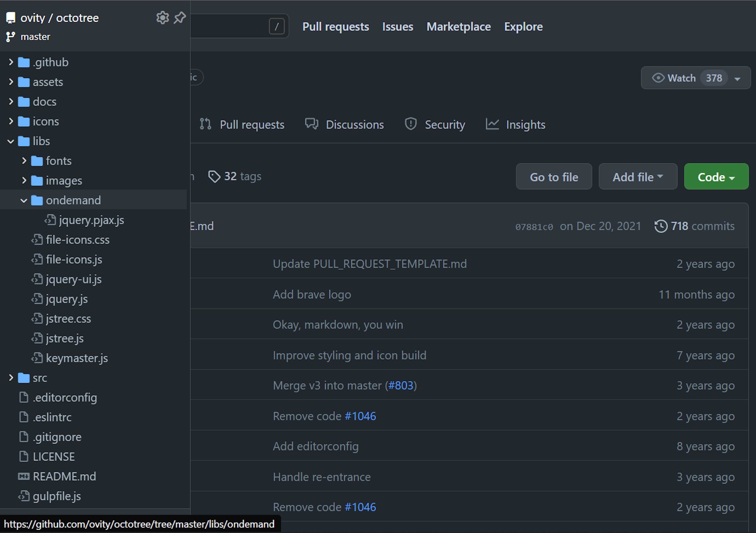Open the Watch dropdown arrow
The image size is (756, 533).
[737, 79]
